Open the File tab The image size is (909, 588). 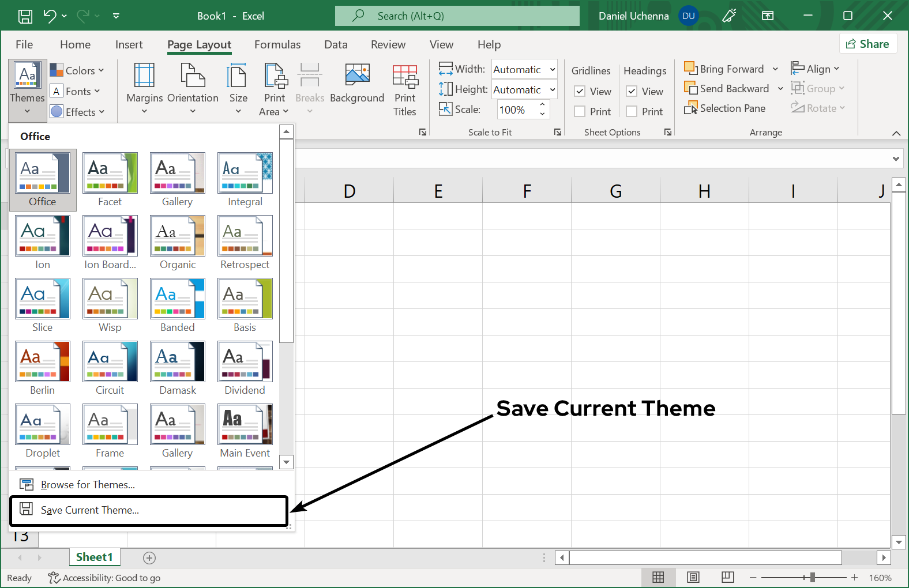(x=24, y=44)
